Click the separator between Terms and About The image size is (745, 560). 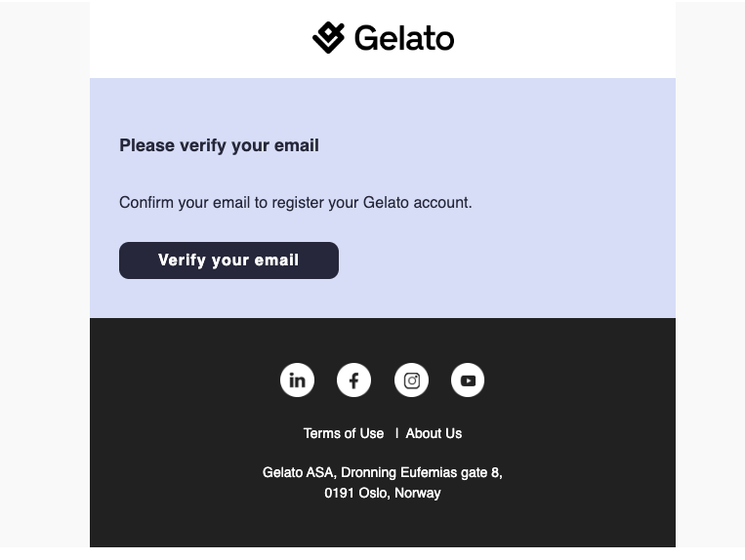[x=396, y=433]
